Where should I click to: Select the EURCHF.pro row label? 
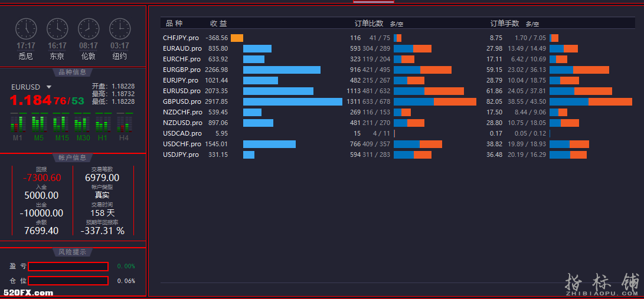[x=182, y=59]
